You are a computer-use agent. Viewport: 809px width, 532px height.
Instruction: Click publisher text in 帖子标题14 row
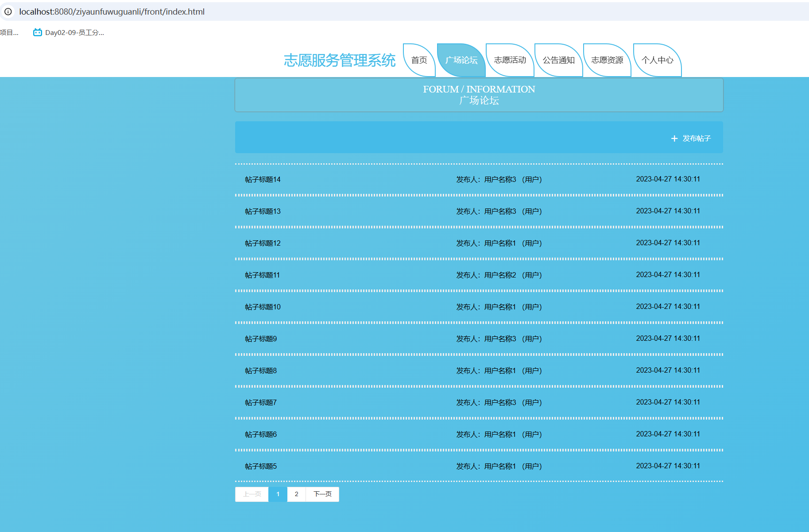click(x=499, y=180)
